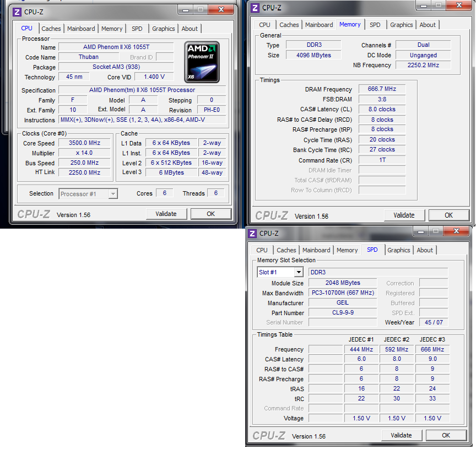The height and width of the screenshot is (449, 476).
Task: Click the AMD Phenom II X6 processor logo
Action: [202, 62]
